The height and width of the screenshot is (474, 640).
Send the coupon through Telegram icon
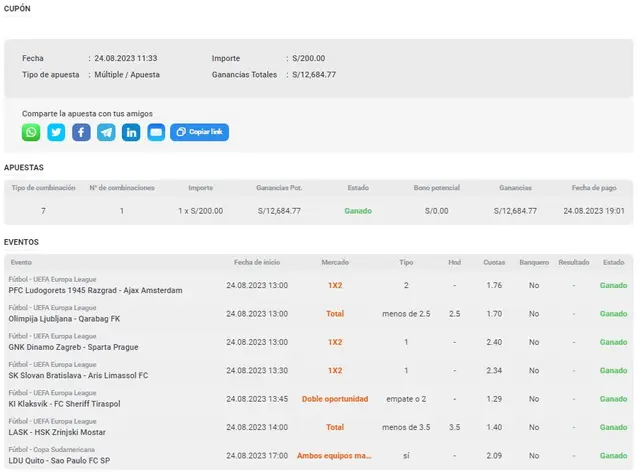pos(106,132)
